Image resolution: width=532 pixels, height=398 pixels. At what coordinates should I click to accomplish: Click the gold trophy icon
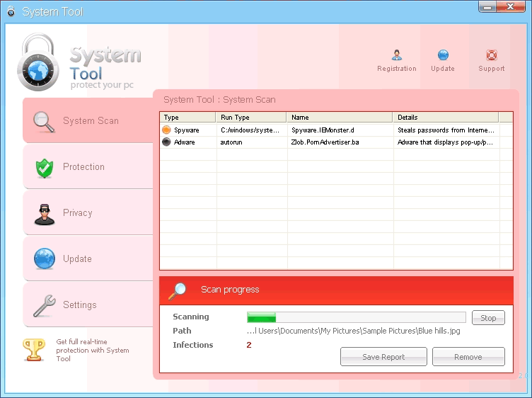[x=33, y=349]
